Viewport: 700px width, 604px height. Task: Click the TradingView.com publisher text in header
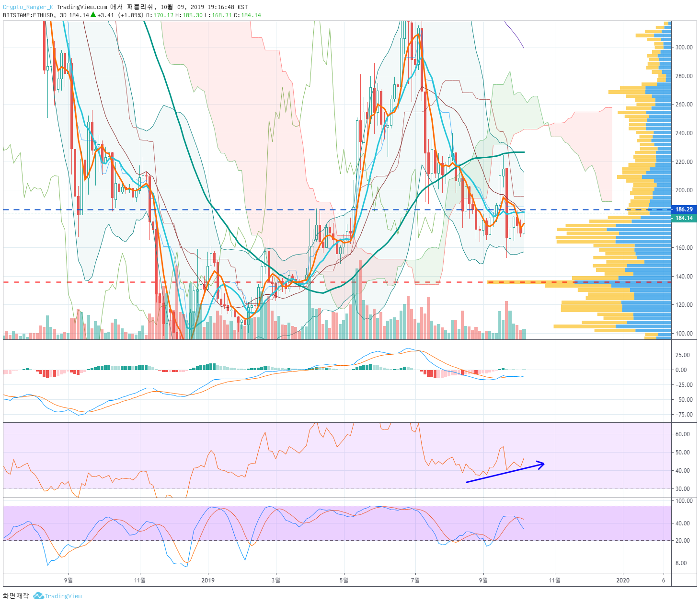click(82, 7)
